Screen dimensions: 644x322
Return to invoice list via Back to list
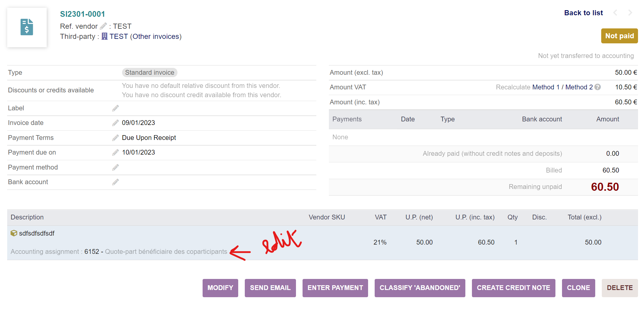583,13
